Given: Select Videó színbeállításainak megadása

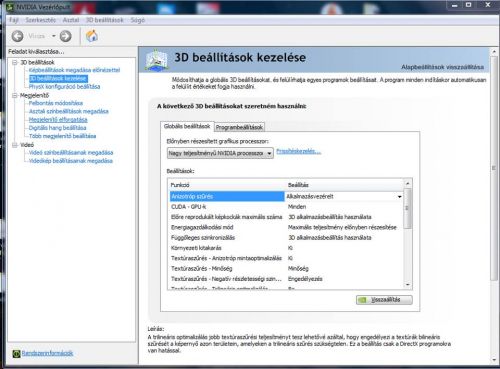Looking at the screenshot, I should click(71, 153).
